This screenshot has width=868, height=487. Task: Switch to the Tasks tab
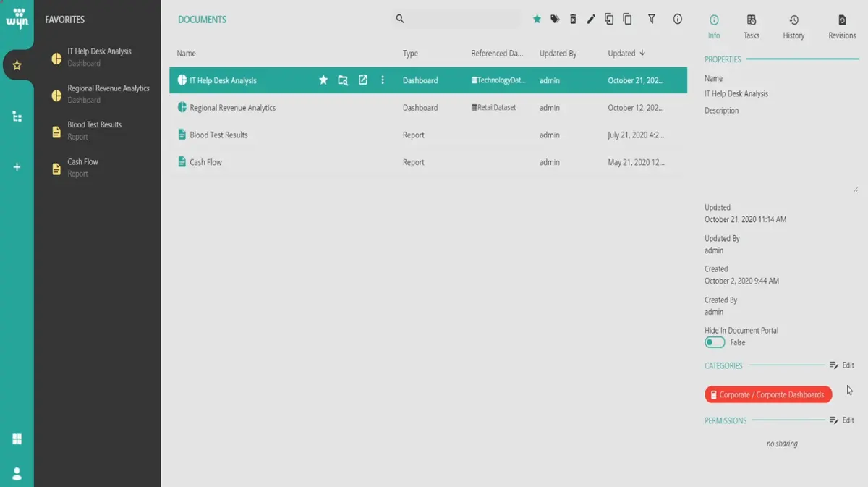752,26
